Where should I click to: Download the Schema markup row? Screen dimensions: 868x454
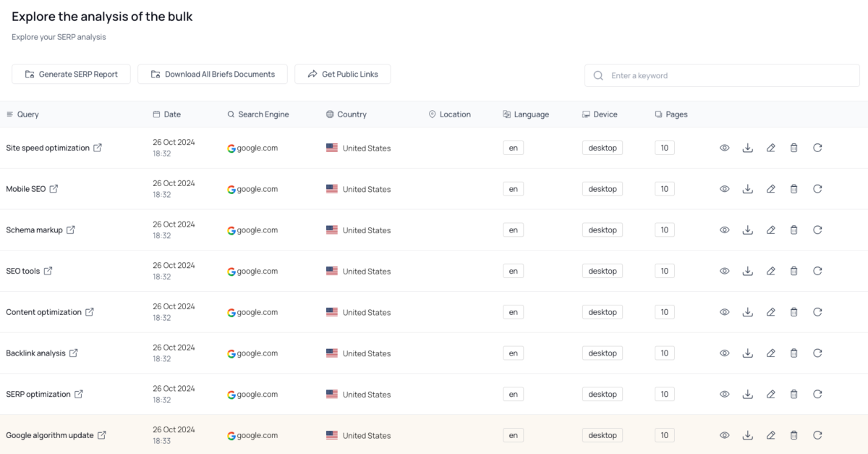748,230
